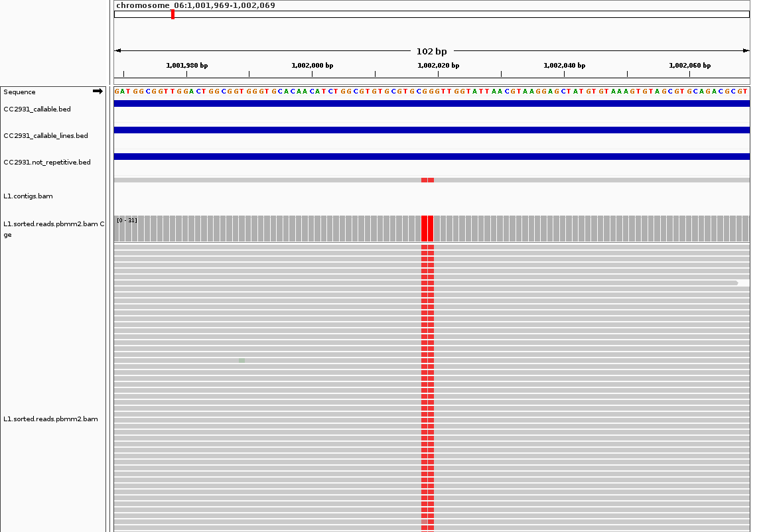Select the CC2931_callable.bed track name
The height and width of the screenshot is (532, 763).
coord(37,109)
